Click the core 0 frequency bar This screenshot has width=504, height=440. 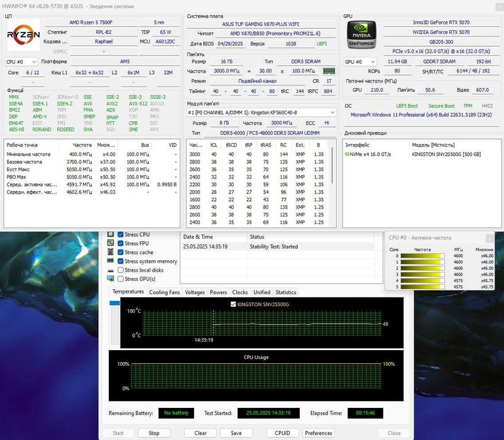click(x=422, y=256)
